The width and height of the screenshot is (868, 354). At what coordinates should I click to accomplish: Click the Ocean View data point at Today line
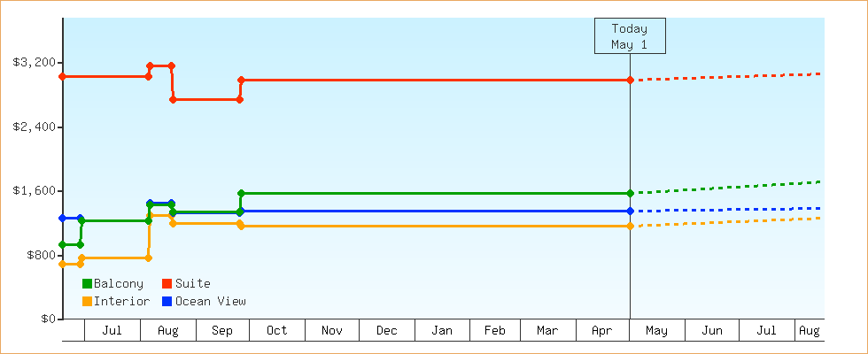point(630,212)
